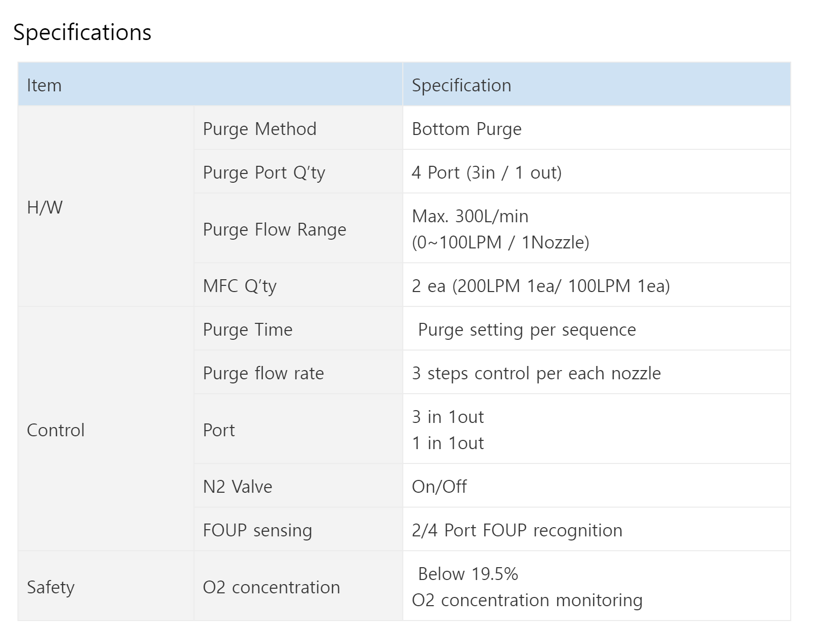
Task: Select the Purge flow rate label
Action: [x=263, y=373]
